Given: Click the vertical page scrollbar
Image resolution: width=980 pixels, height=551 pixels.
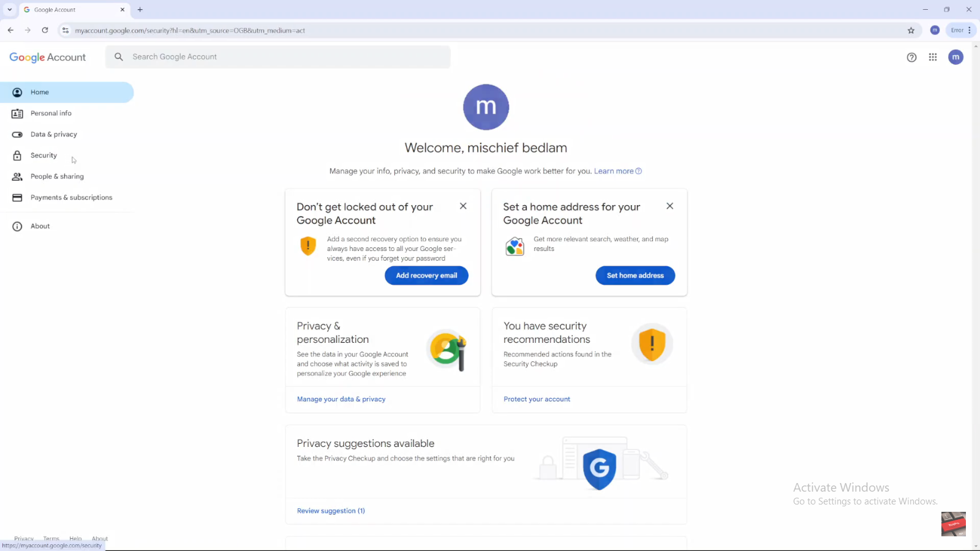Looking at the screenshot, I should tap(976, 296).
